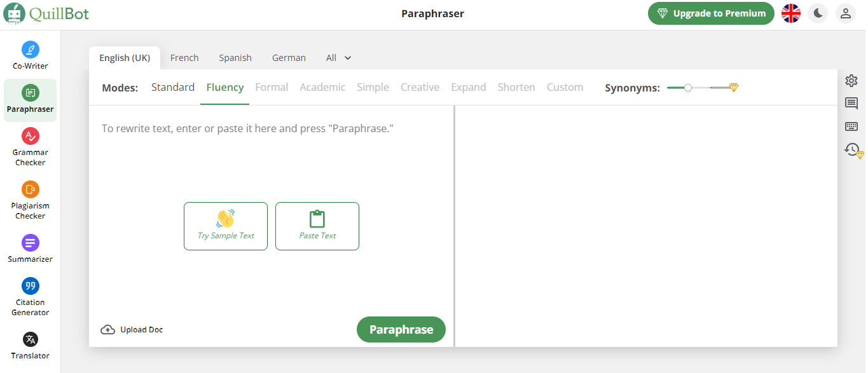The image size is (868, 373).
Task: Open the settings gear on right panel
Action: click(x=851, y=81)
